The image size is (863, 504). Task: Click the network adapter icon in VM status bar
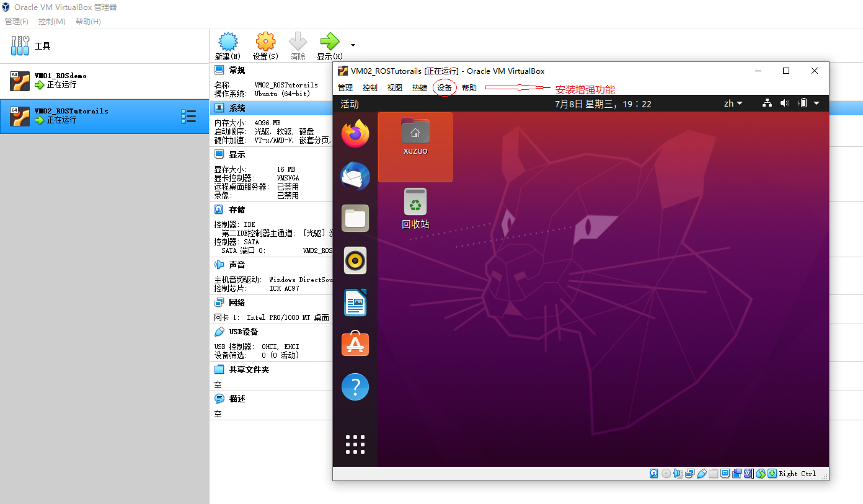click(690, 474)
